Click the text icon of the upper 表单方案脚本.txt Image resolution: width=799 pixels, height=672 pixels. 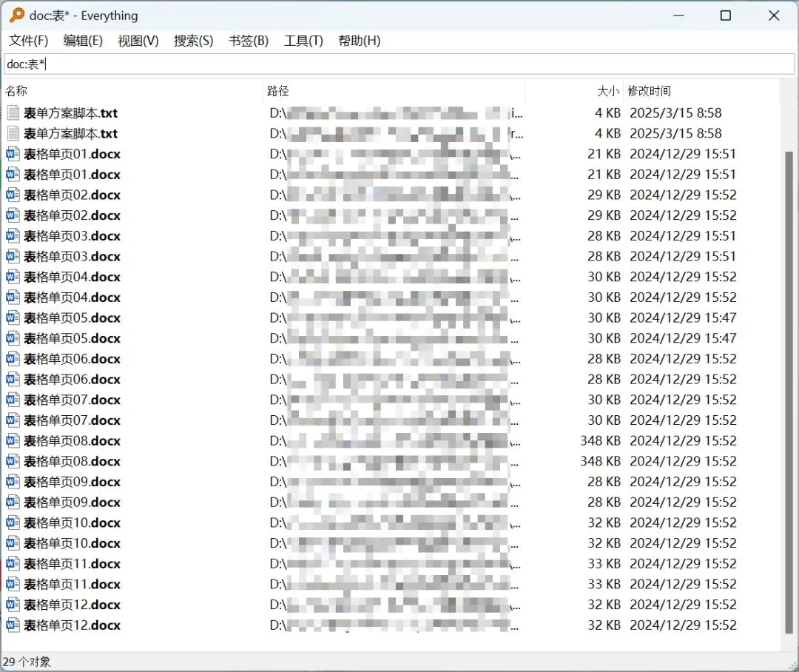point(13,112)
